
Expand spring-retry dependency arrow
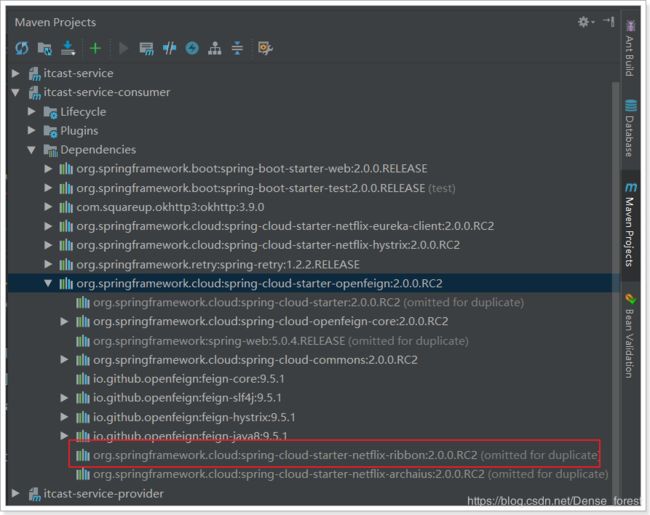(48, 264)
